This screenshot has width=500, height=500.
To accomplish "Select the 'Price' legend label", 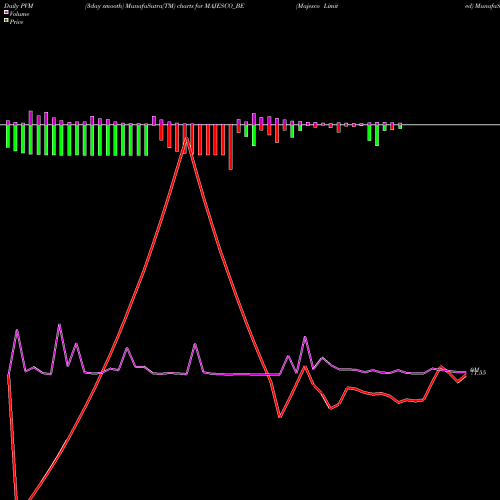I will pyautogui.click(x=17, y=22).
